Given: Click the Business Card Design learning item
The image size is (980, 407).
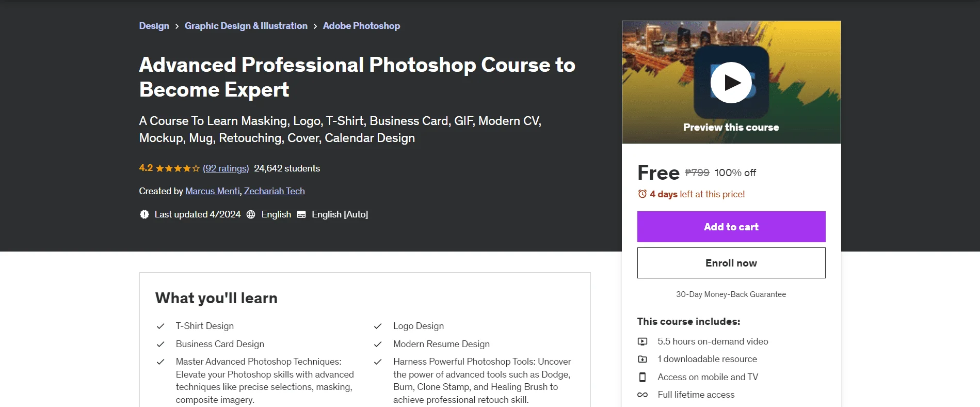Looking at the screenshot, I should click(x=220, y=344).
